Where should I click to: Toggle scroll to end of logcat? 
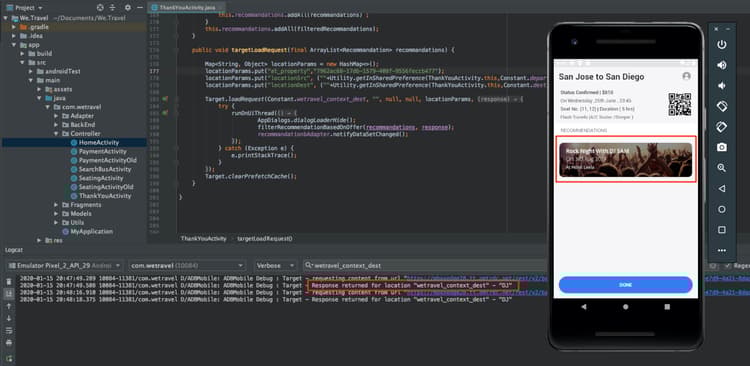(9, 293)
